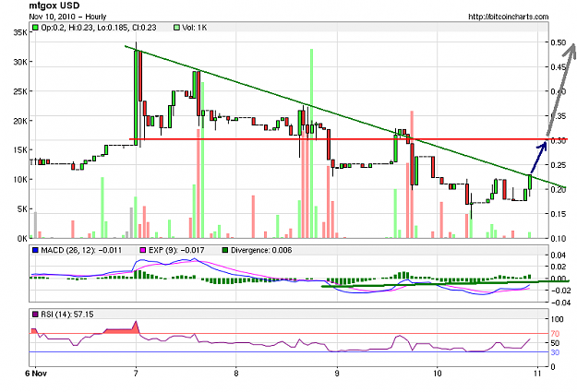Screen dimensions: 577x392
Task: Click the '0.25' price axis label
Action: 559,165
